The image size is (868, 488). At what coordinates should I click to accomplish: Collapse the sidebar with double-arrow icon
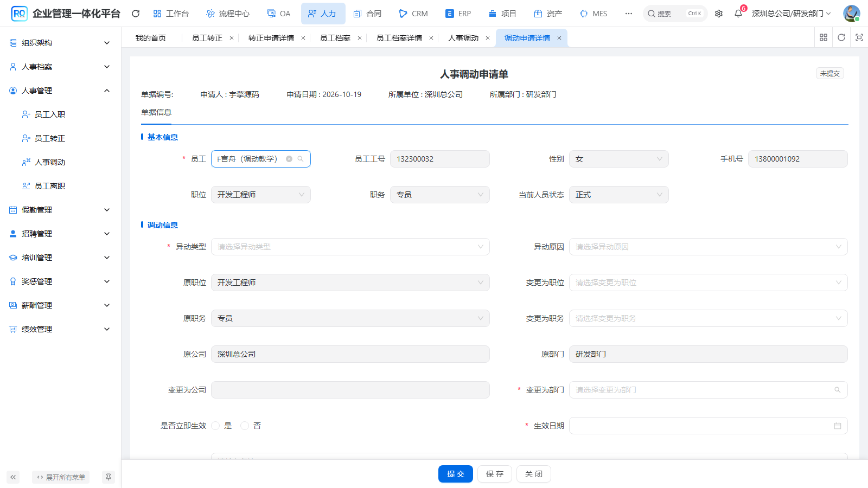[x=13, y=477]
